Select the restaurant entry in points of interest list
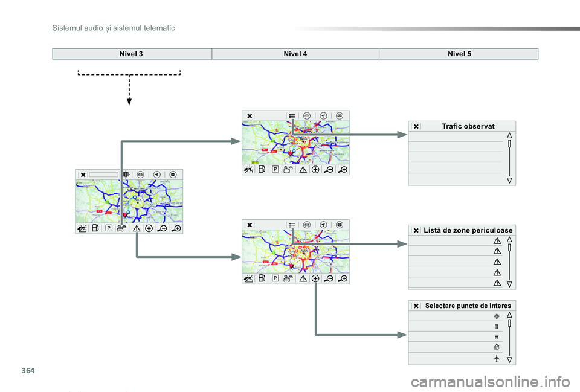This screenshot has height=392, width=580. (x=497, y=327)
